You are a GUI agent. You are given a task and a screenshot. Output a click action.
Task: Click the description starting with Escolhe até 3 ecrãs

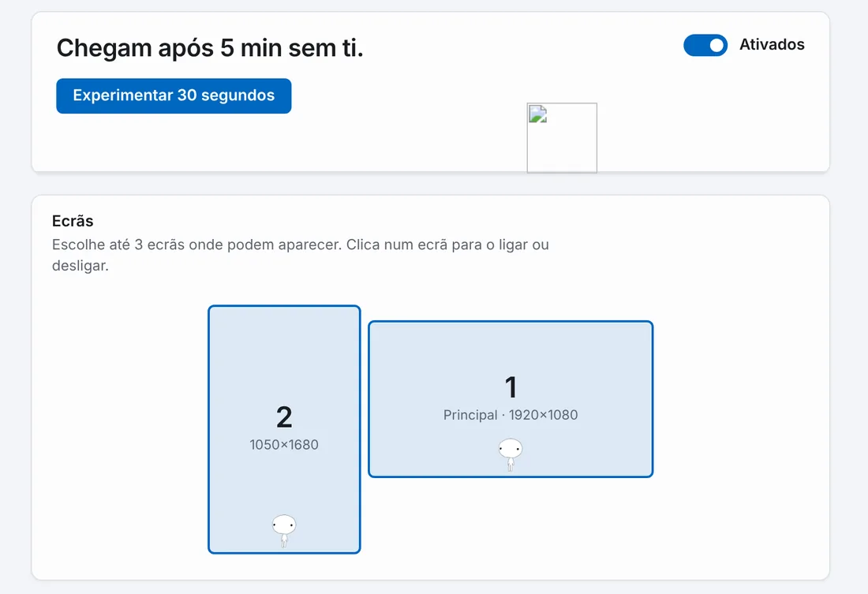tap(301, 255)
